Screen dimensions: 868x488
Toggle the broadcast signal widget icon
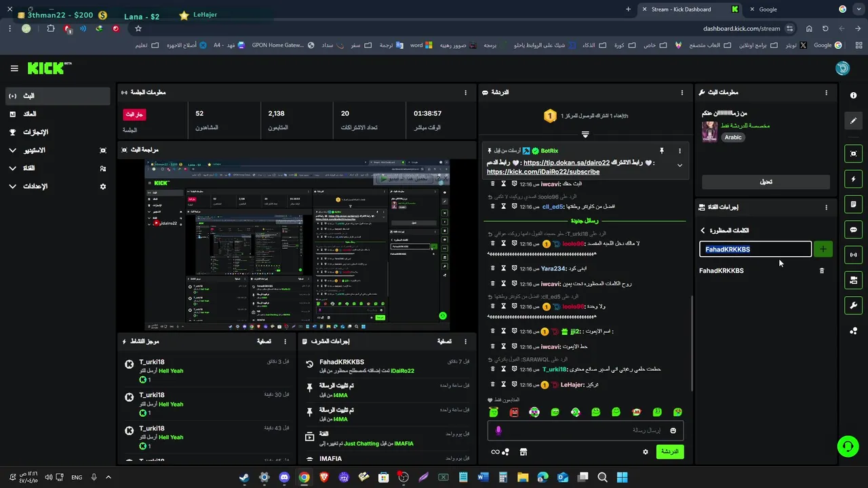click(853, 255)
